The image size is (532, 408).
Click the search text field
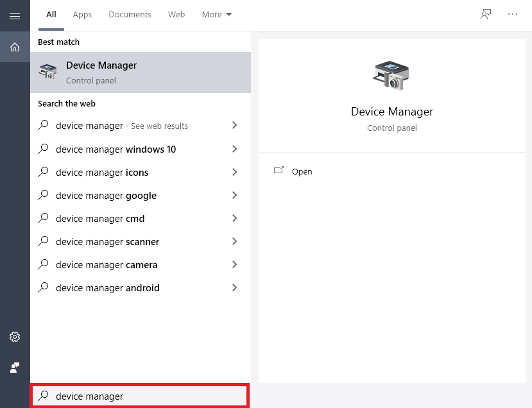coord(148,396)
